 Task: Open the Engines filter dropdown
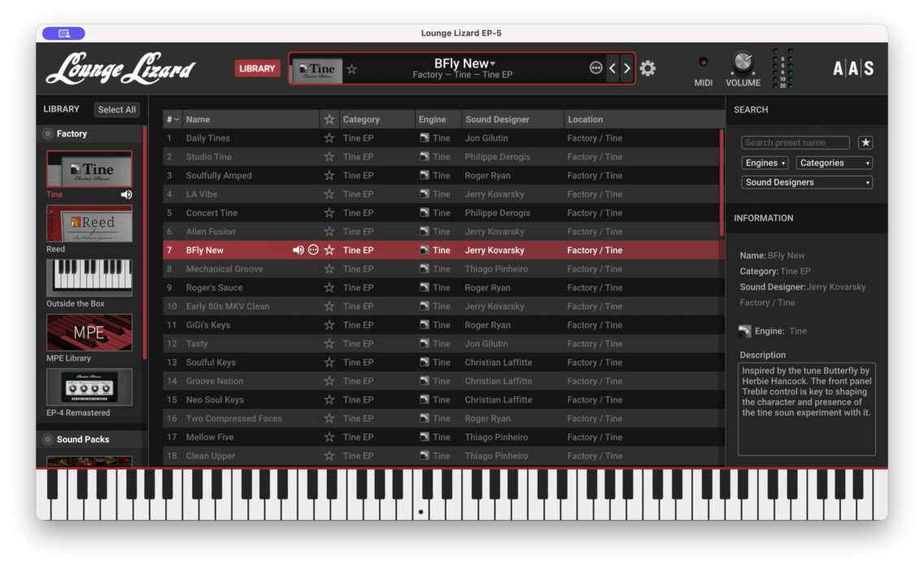[765, 163]
